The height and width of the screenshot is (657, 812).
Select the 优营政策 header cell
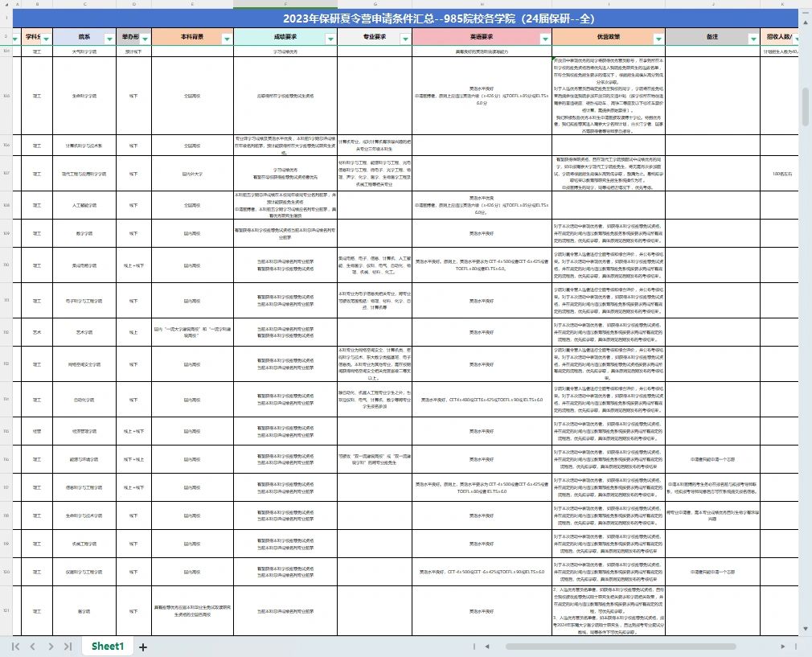point(609,37)
